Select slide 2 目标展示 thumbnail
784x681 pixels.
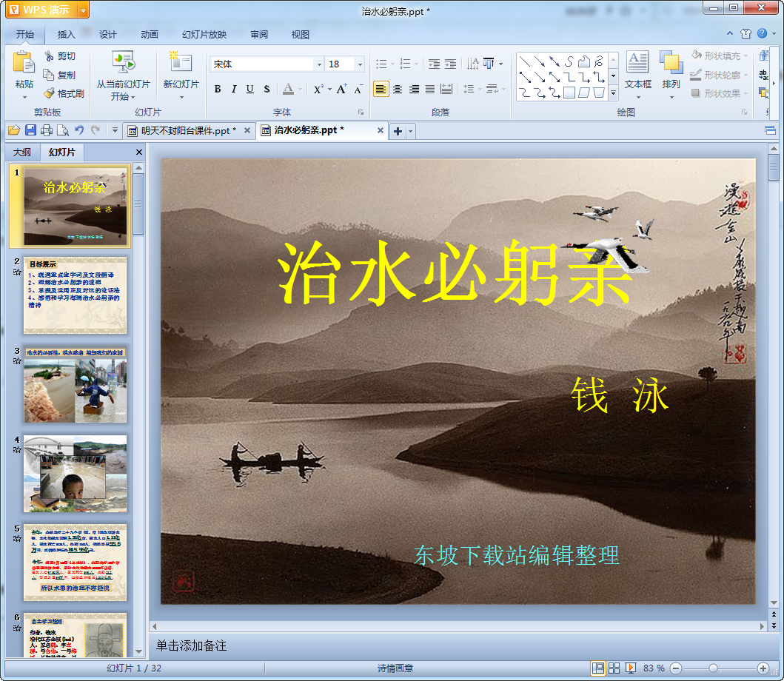(x=75, y=295)
